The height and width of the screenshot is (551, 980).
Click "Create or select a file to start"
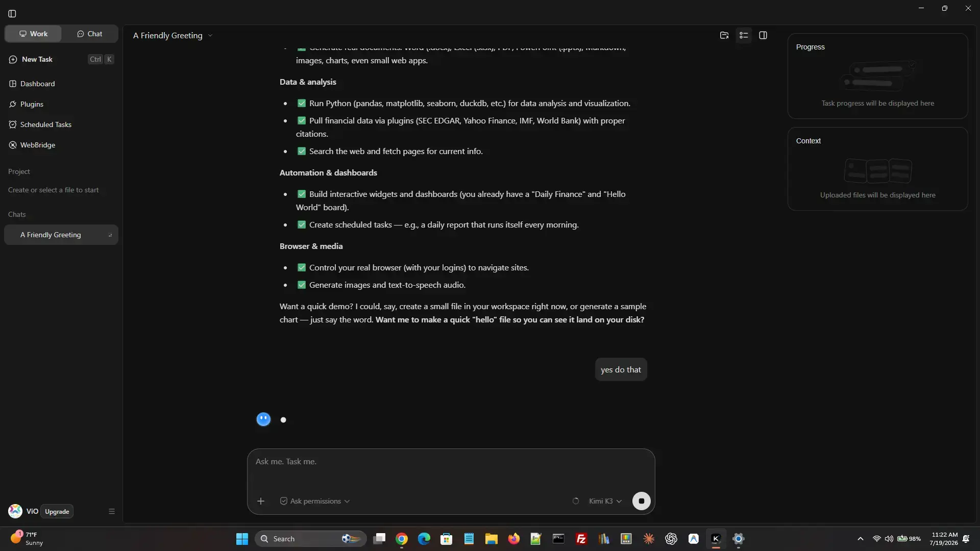(54, 190)
